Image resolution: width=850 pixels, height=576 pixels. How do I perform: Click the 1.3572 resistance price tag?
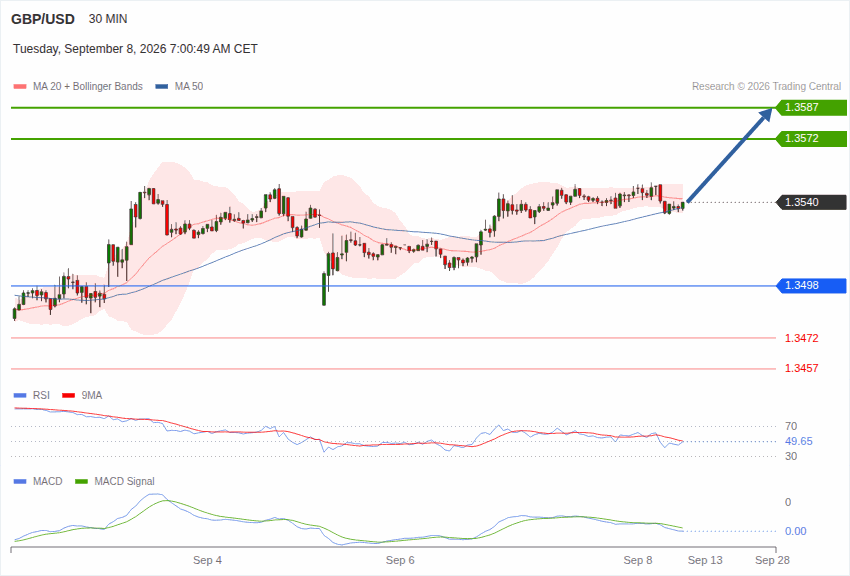pyautogui.click(x=811, y=139)
